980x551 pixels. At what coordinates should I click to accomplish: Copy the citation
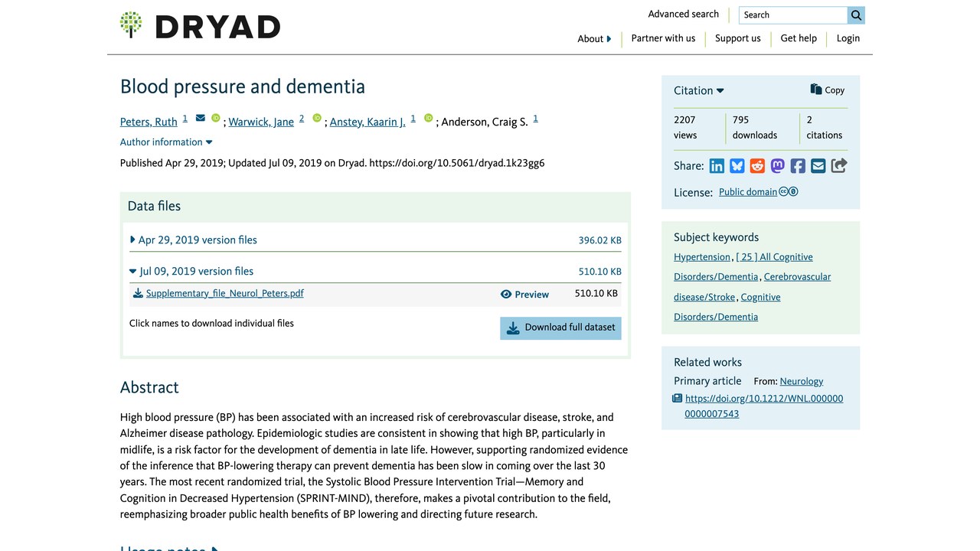tap(828, 90)
